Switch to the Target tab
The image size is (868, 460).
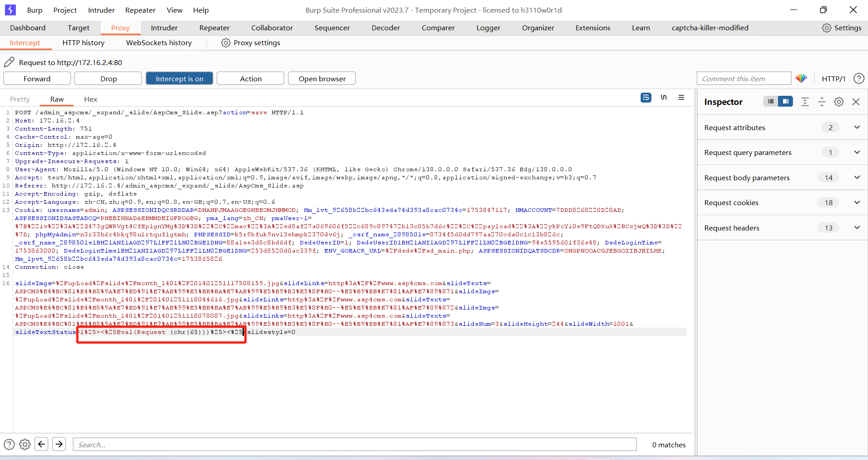pyautogui.click(x=79, y=28)
